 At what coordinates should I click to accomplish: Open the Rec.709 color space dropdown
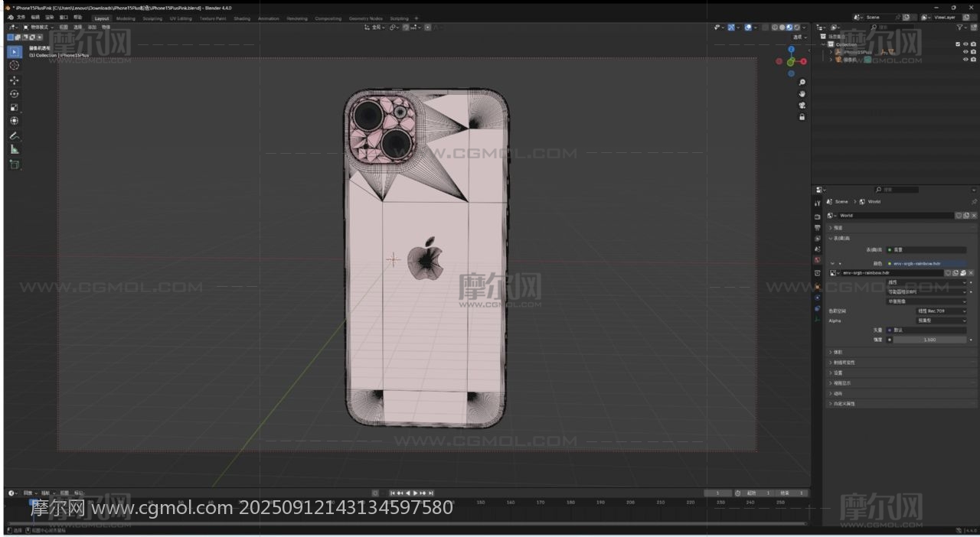tap(942, 311)
